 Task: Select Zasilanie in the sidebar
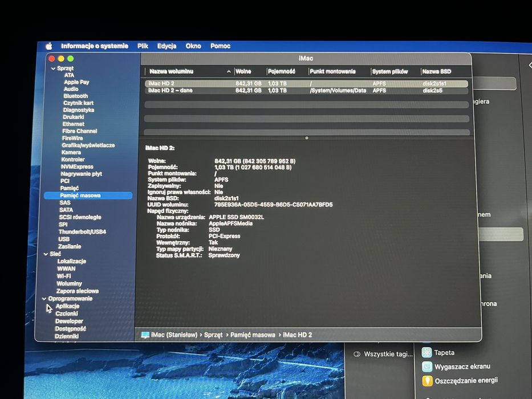coord(70,246)
